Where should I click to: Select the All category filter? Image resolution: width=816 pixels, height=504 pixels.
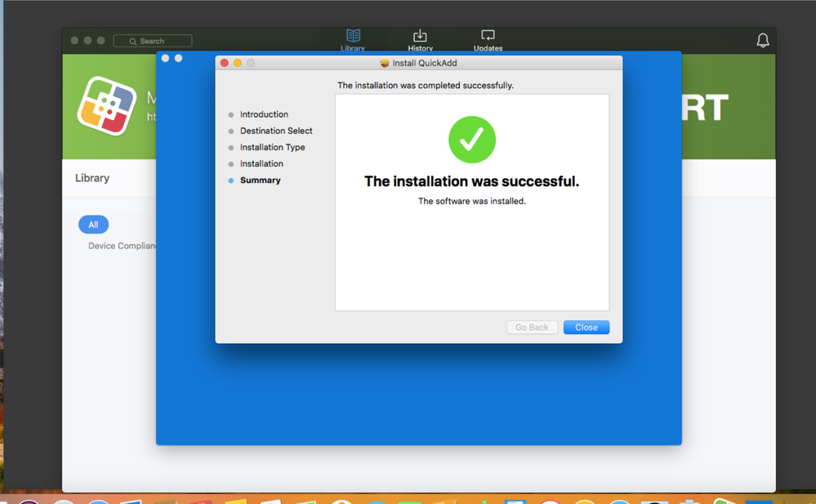93,225
